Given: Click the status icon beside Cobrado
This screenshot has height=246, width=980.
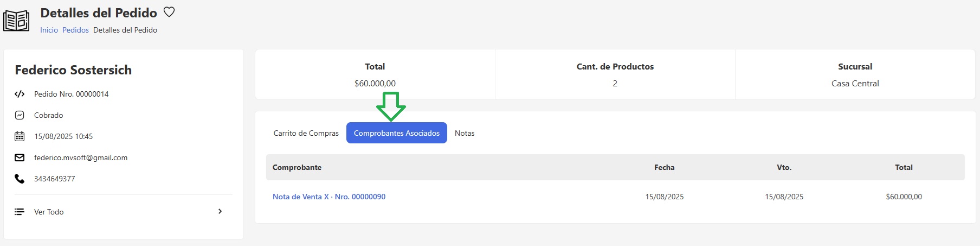Looking at the screenshot, I should point(20,115).
